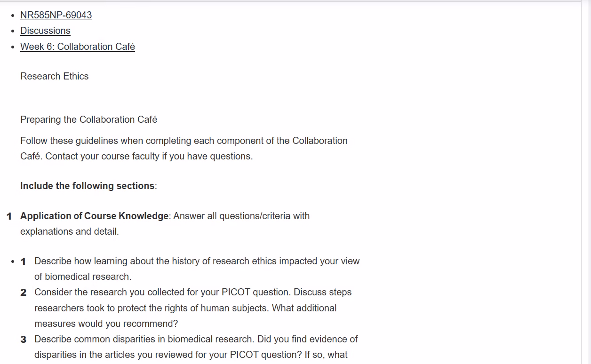Open the NR585NP-69043 course link

click(x=56, y=15)
